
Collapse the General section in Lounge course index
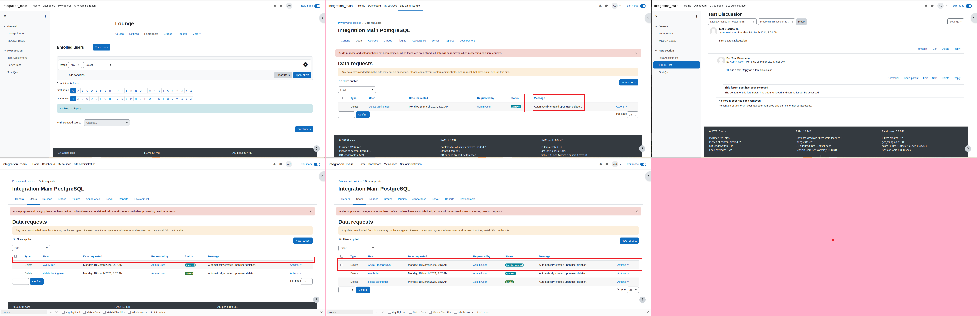pyautogui.click(x=5, y=27)
